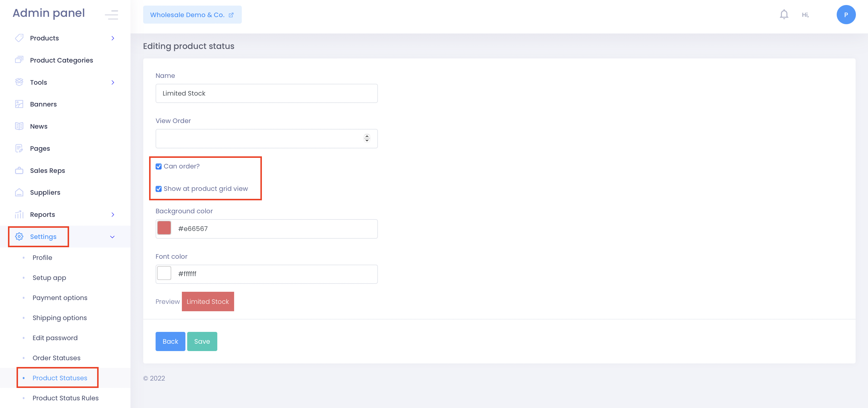This screenshot has width=868, height=408.
Task: Expand the Reports submenu
Action: click(113, 214)
